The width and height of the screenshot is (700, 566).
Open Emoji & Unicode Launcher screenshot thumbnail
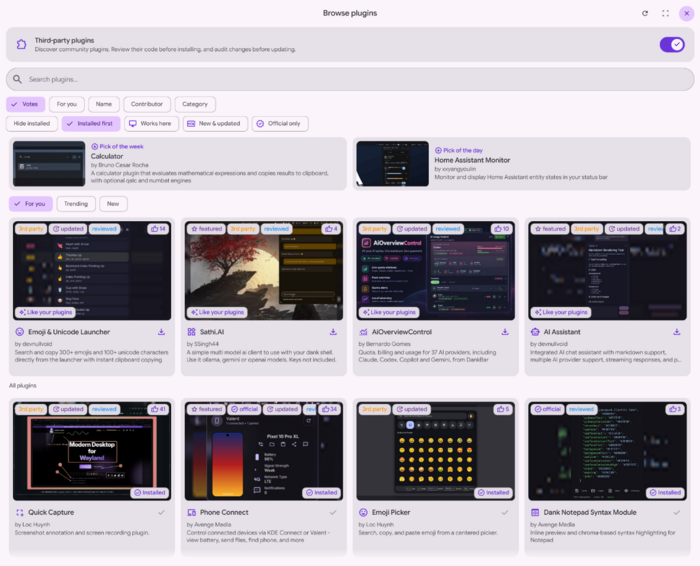(92, 271)
